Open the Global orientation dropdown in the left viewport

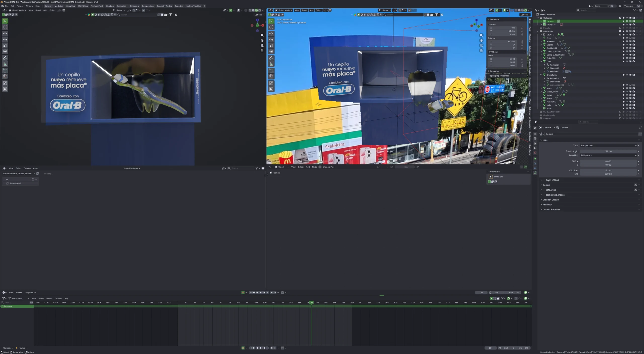click(x=119, y=10)
